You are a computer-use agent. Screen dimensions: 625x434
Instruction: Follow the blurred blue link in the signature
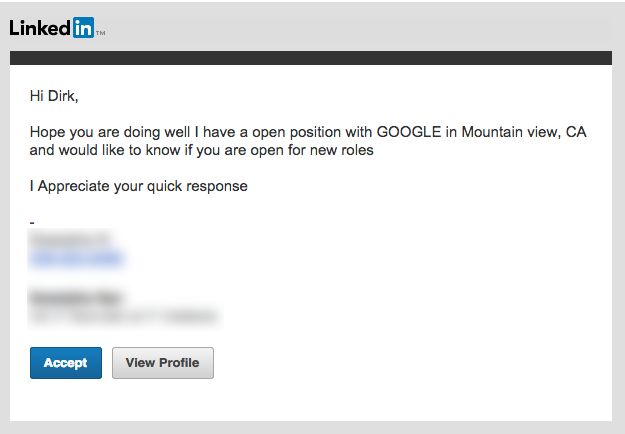[x=76, y=259]
